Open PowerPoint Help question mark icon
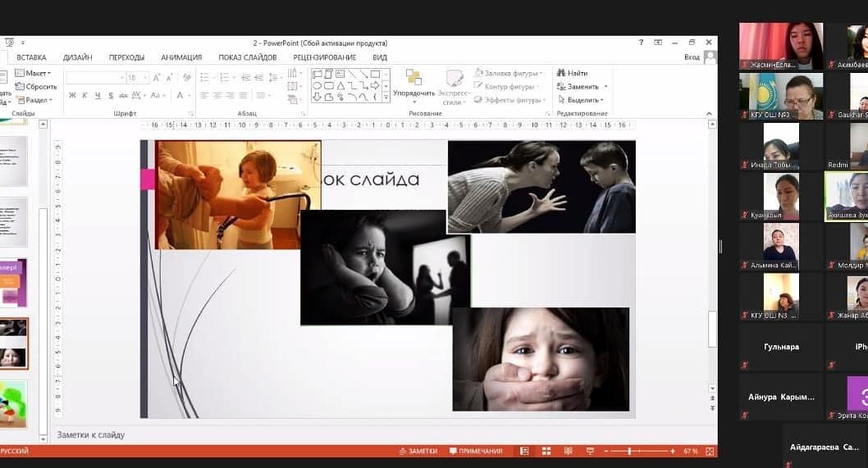The width and height of the screenshot is (868, 468). 641,43
